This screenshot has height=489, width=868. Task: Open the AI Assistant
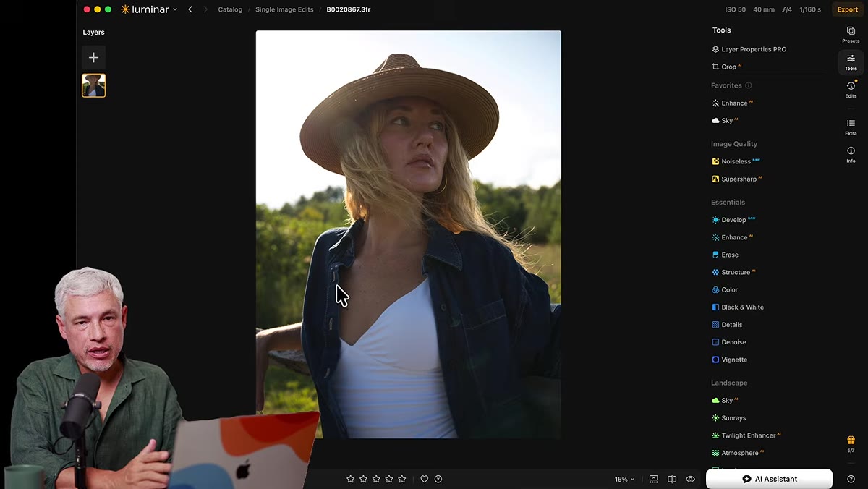point(769,479)
